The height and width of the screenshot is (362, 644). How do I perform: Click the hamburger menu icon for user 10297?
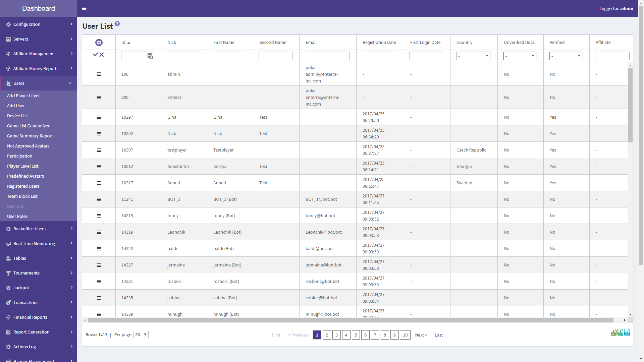pyautogui.click(x=98, y=117)
